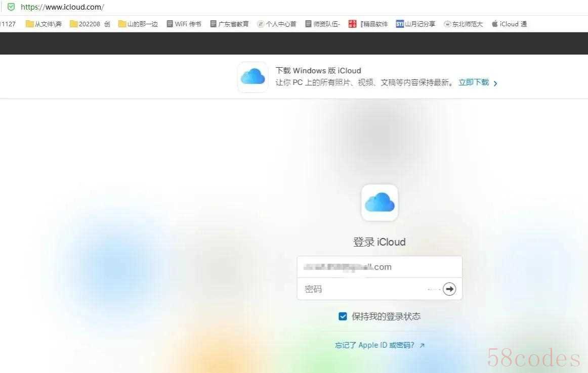Click the sign-in arrow button

(x=449, y=289)
